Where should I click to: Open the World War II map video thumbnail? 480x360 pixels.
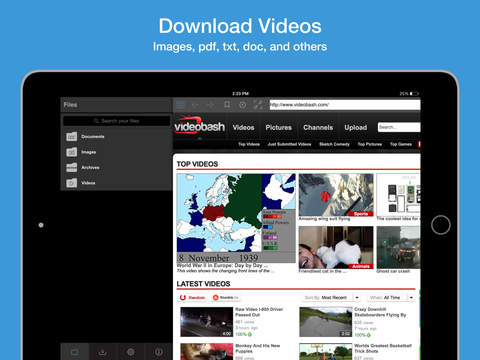click(x=236, y=218)
